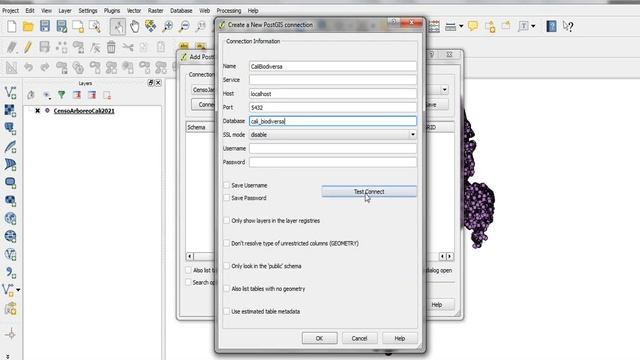Open the measure tool dropdown arrow
This screenshot has width=640, height=360.
tap(461, 27)
